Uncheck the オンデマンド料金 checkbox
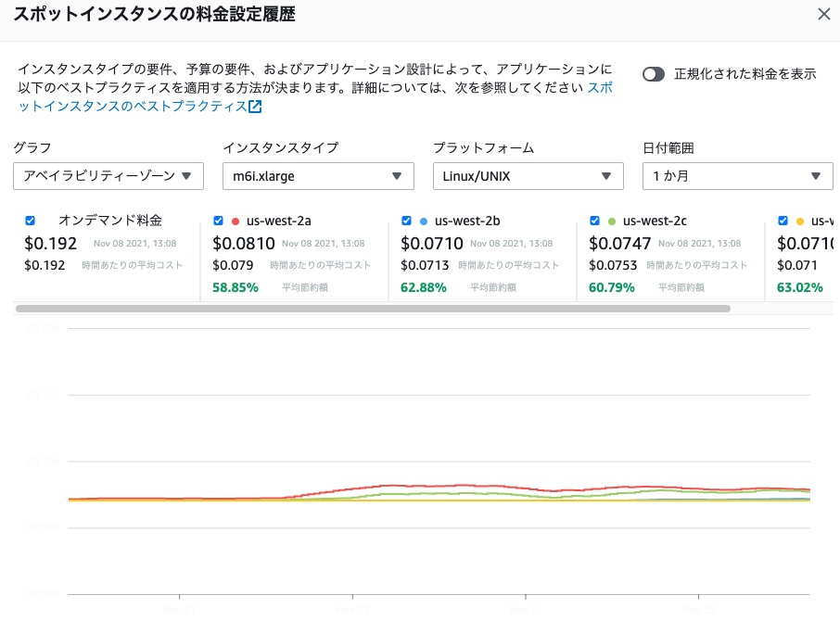 (x=30, y=221)
